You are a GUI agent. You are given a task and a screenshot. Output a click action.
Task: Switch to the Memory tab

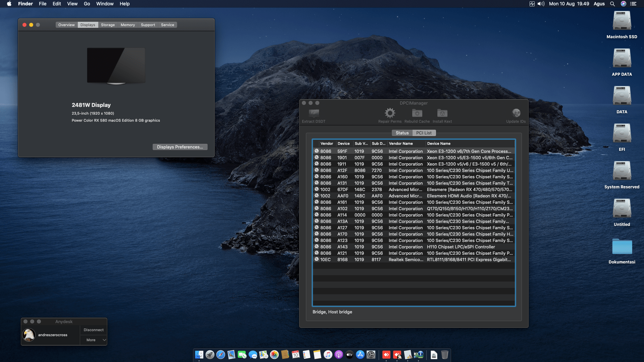coord(128,25)
